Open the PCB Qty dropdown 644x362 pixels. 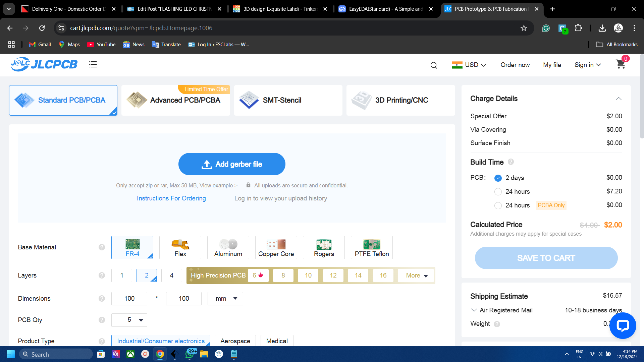(129, 320)
